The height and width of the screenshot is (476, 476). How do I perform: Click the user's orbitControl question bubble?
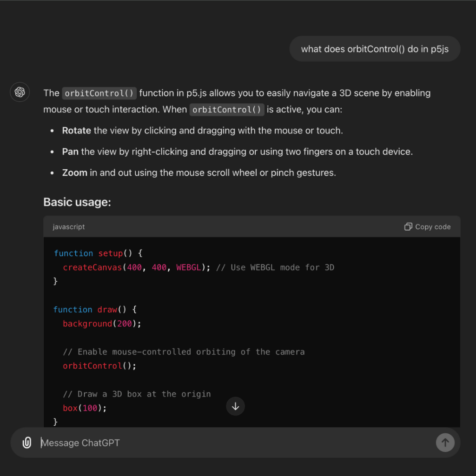[375, 49]
